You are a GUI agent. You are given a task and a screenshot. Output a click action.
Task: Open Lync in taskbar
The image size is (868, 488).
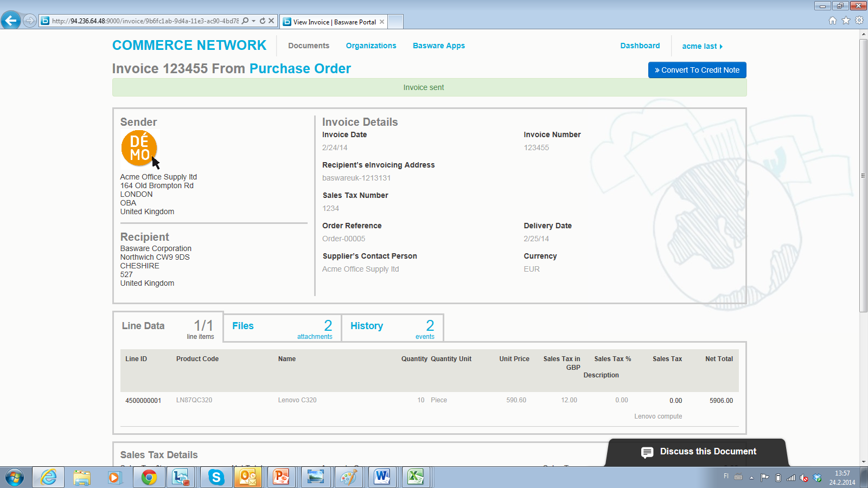click(181, 477)
